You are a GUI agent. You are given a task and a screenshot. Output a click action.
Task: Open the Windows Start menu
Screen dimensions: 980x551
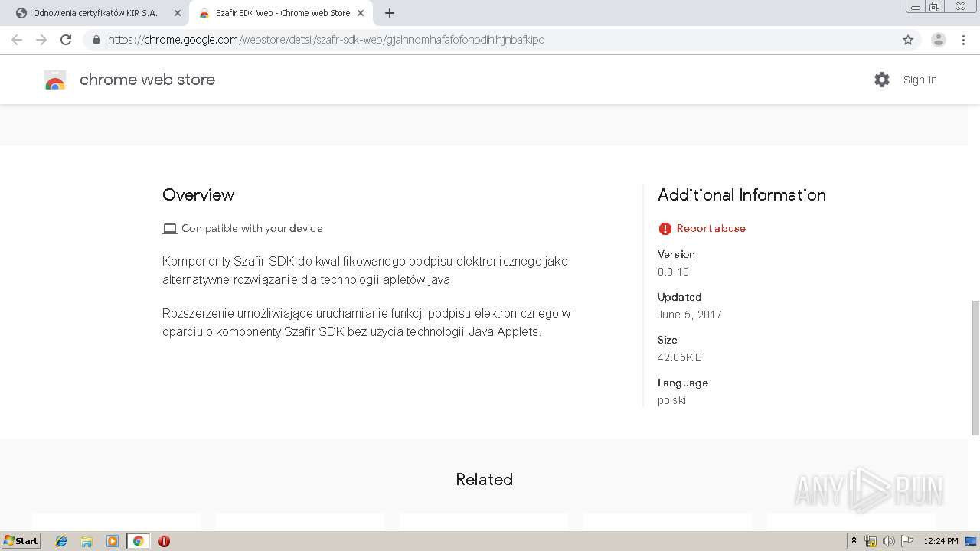(21, 540)
